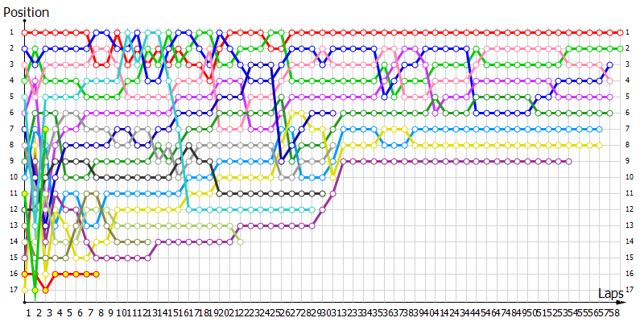Click the black line's final marker at position 11
This screenshot has width=644, height=322.
[324, 193]
